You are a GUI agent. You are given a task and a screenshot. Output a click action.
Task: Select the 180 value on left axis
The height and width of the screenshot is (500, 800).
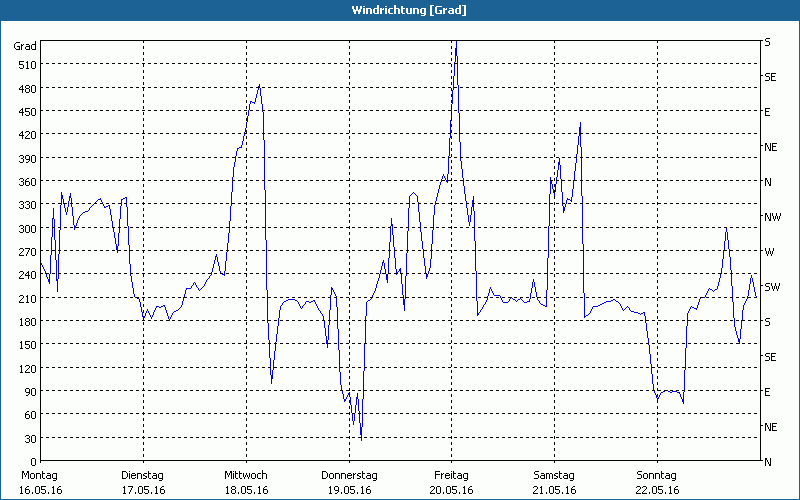[28, 322]
